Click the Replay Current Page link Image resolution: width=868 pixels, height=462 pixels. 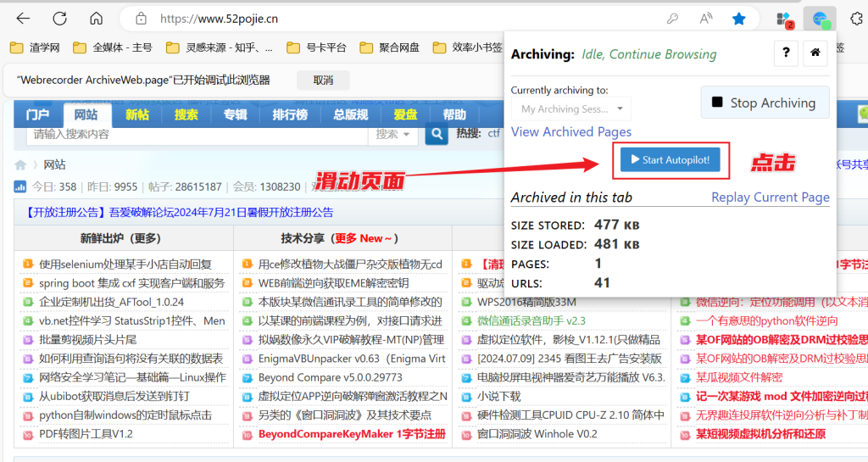coord(770,198)
